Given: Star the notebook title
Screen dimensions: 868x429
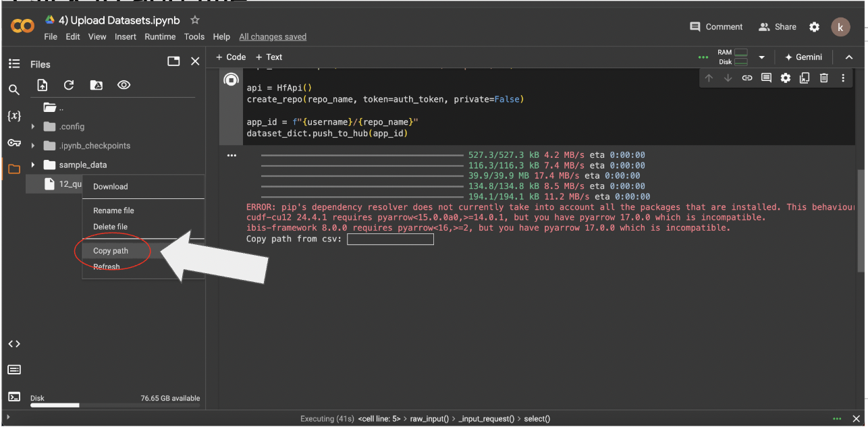Looking at the screenshot, I should point(195,20).
